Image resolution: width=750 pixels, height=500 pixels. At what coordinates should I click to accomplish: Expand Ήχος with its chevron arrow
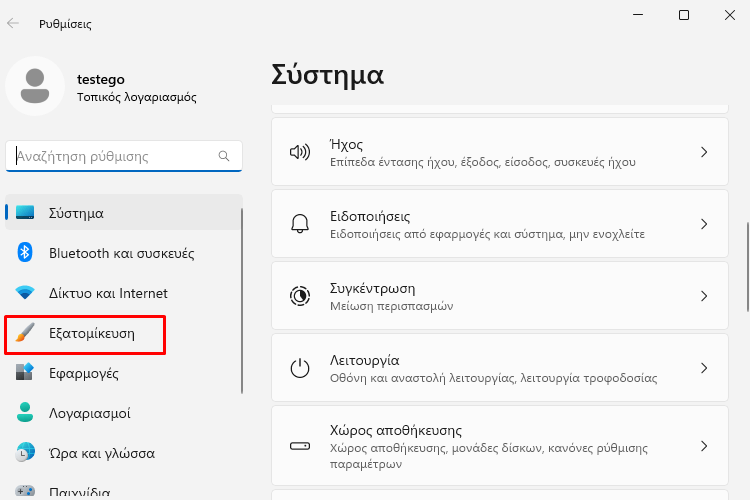coord(704,152)
